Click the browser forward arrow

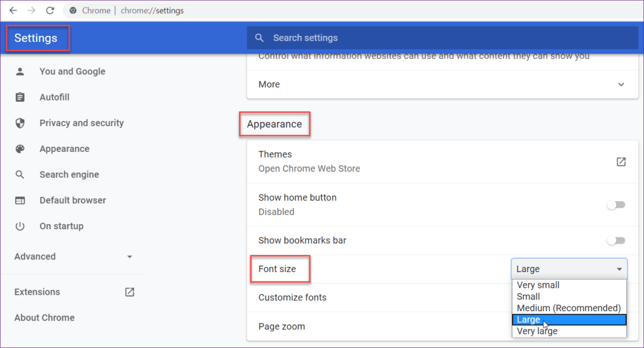(x=31, y=10)
